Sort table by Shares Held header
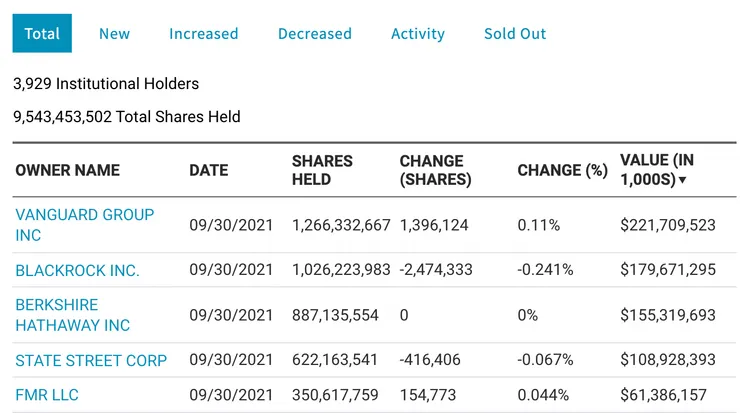 tap(322, 170)
